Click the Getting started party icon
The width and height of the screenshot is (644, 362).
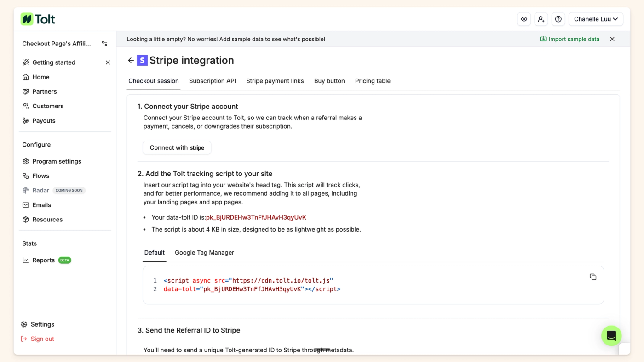(26, 62)
